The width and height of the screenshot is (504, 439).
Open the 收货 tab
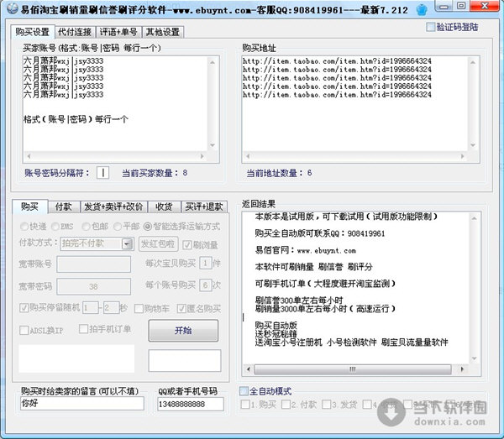click(164, 206)
